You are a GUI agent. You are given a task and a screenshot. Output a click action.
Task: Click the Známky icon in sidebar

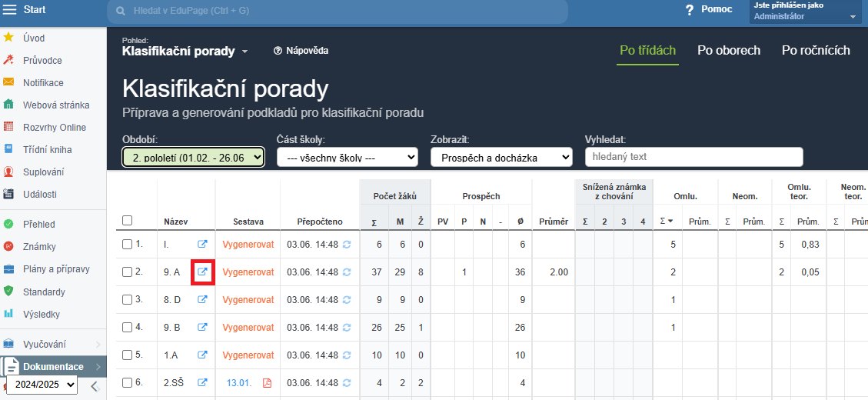pyautogui.click(x=9, y=247)
